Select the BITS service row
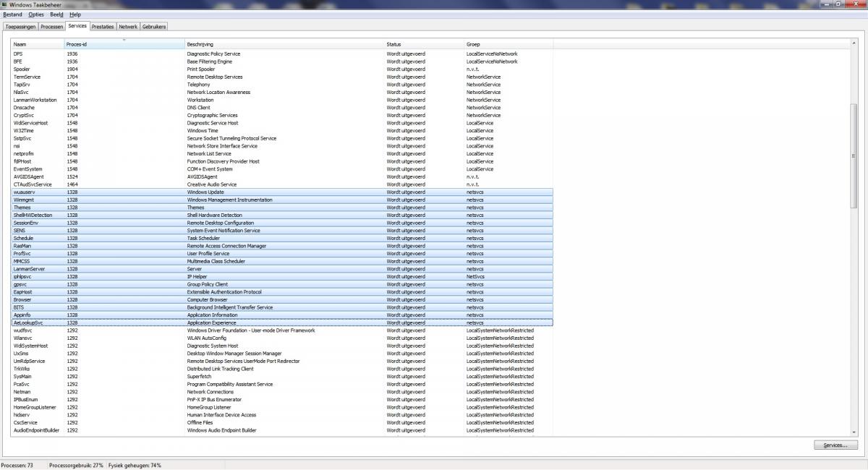 pos(283,307)
